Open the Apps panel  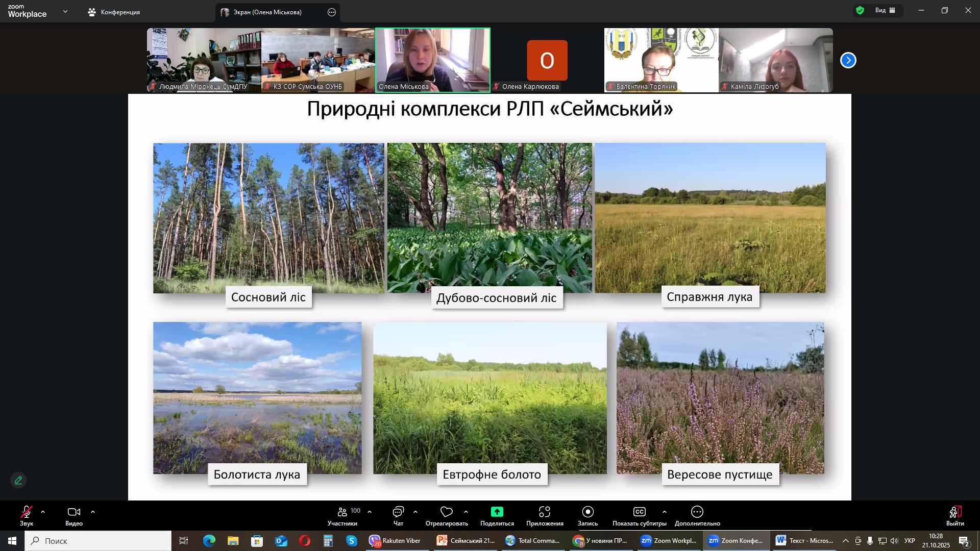(545, 512)
